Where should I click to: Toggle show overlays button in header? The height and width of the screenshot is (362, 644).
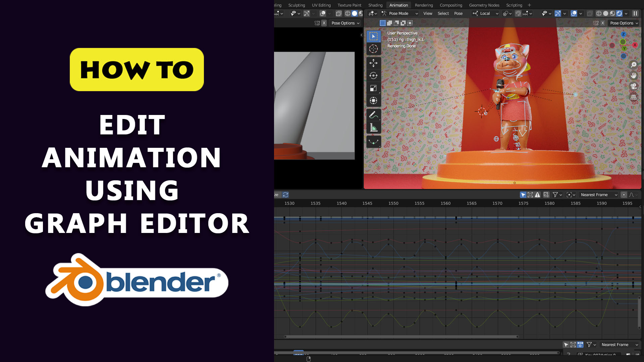coord(574,13)
